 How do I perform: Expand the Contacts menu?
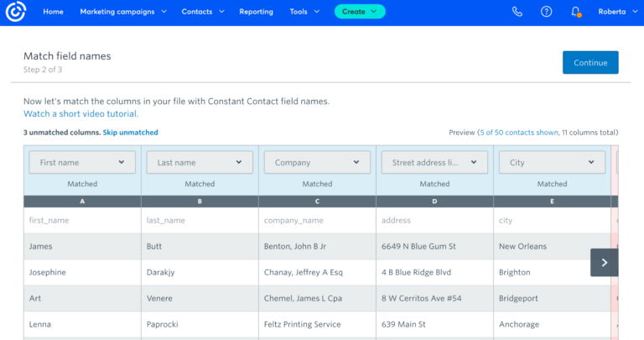(202, 12)
